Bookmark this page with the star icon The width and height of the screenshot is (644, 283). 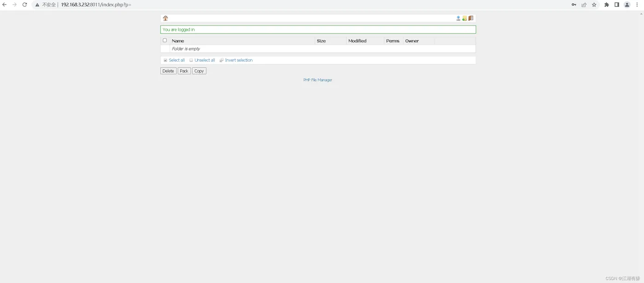tap(594, 5)
